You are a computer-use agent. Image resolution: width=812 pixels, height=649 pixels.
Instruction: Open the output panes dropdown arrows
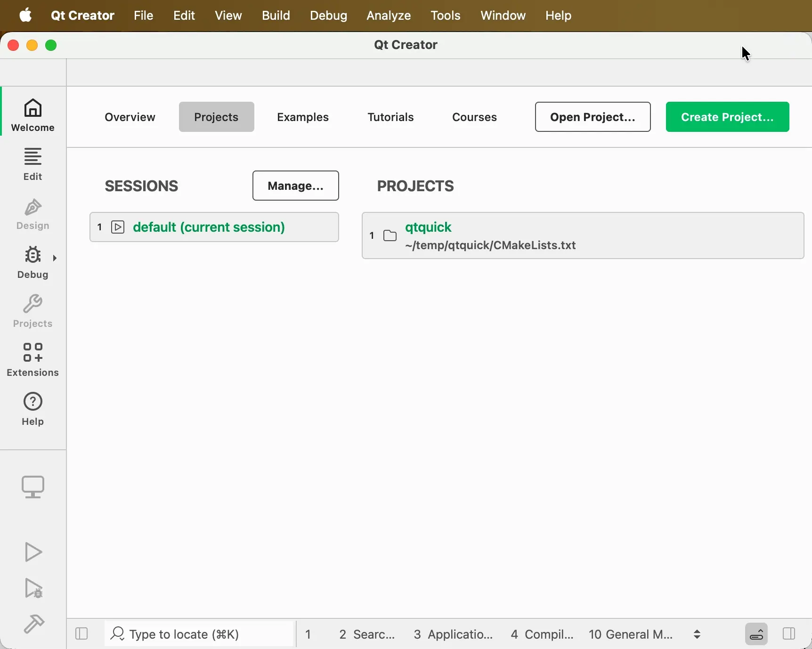click(x=697, y=634)
